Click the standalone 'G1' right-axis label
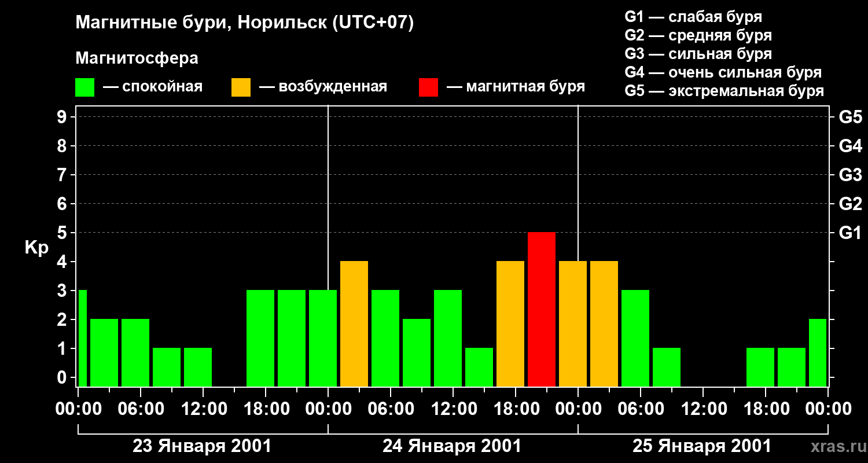 click(x=850, y=233)
